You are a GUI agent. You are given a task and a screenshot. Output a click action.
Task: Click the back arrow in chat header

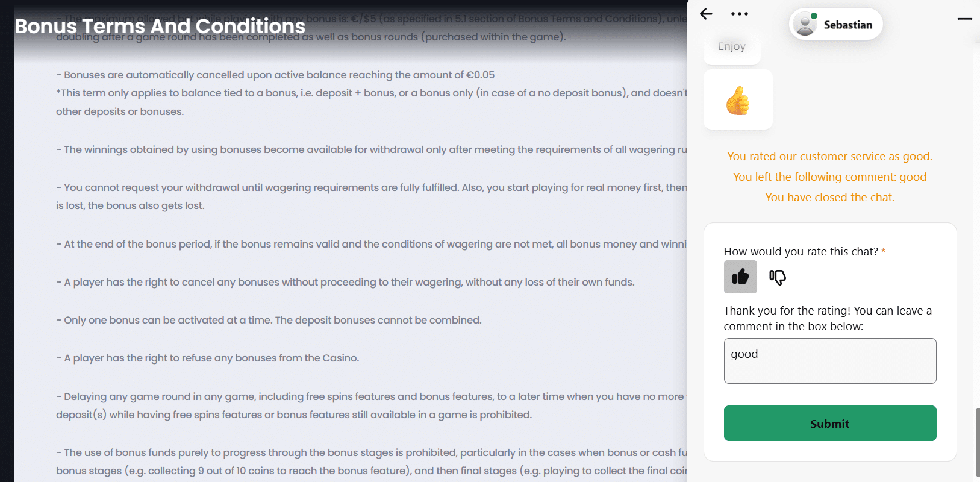tap(706, 14)
